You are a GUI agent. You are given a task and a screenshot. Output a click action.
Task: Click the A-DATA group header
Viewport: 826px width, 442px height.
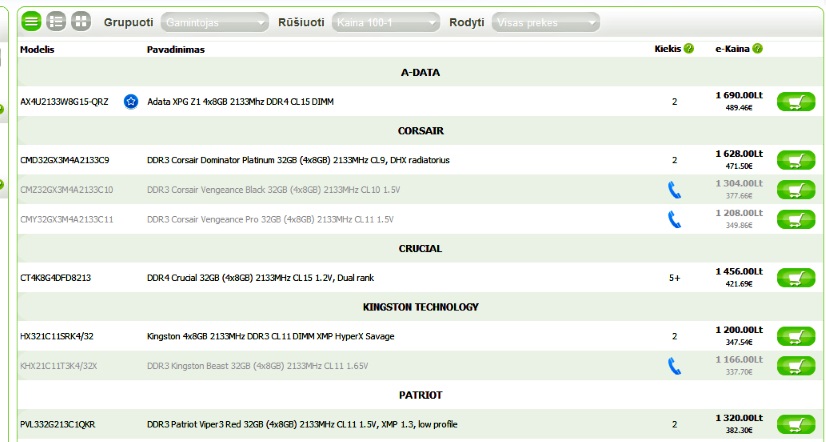coord(420,73)
